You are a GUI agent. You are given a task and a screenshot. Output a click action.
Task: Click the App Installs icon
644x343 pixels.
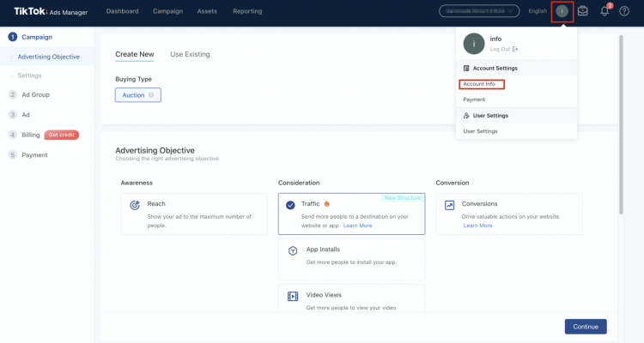291,250
